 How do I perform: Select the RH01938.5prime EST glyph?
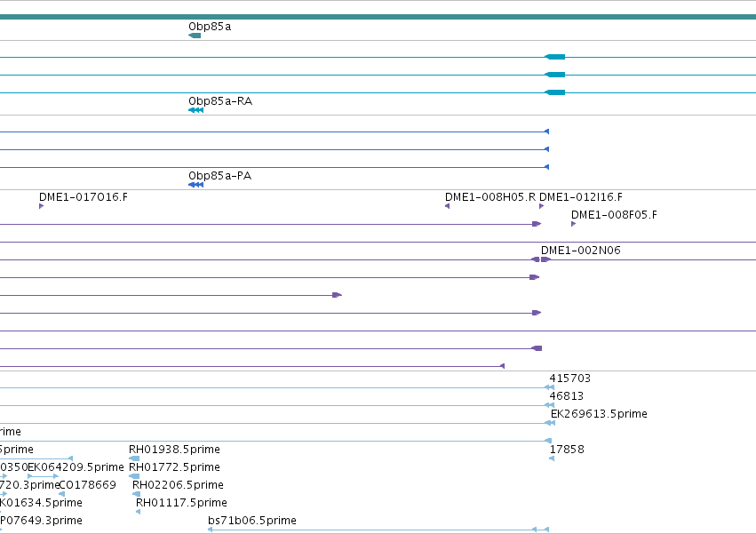[x=134, y=458]
